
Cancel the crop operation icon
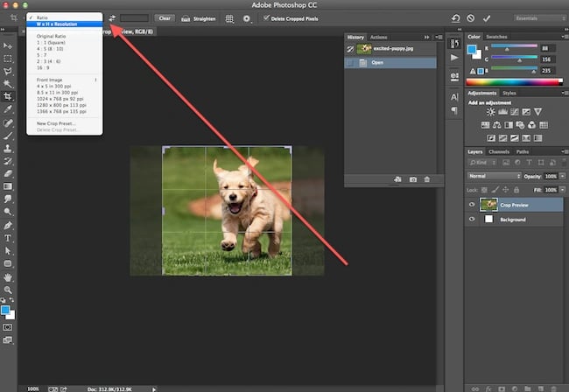[x=471, y=17]
